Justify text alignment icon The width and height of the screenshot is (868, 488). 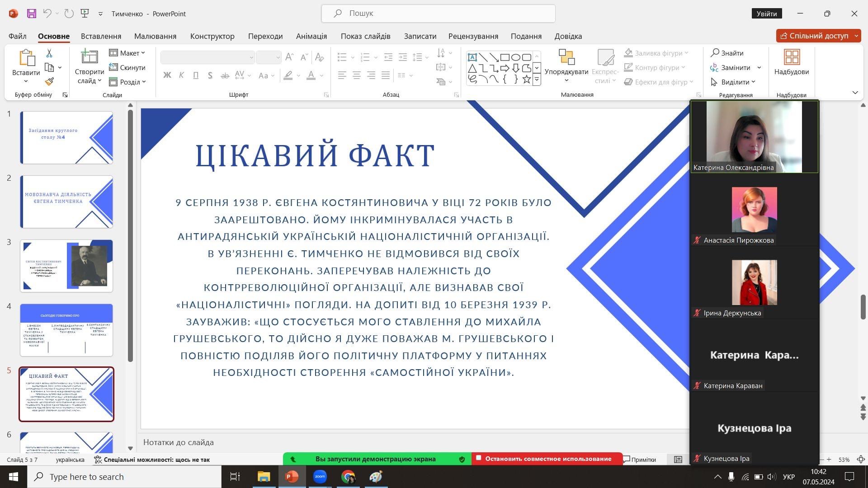[386, 75]
